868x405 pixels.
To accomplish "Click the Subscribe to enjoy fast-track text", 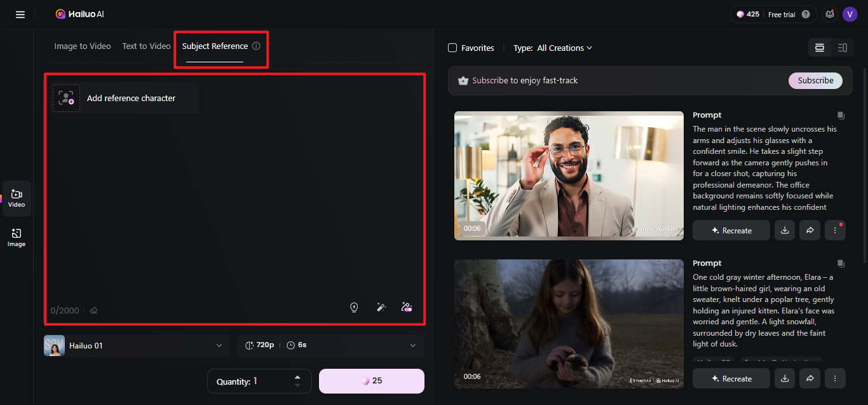I will pos(525,81).
